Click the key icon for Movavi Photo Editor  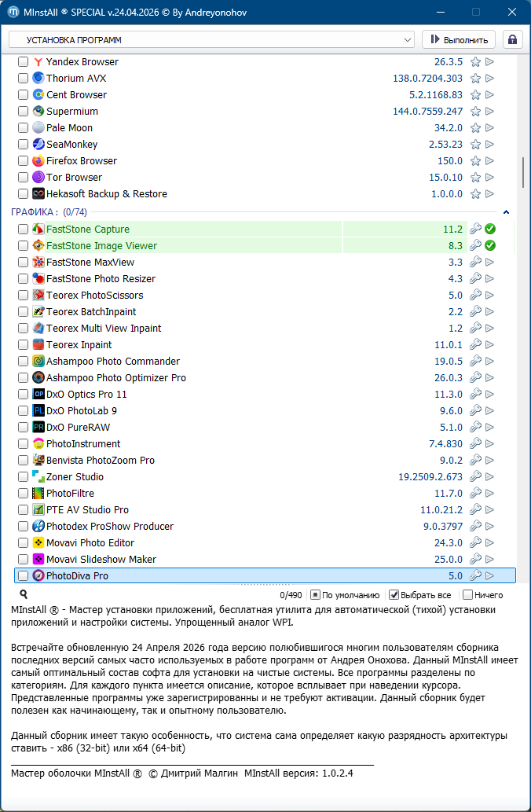[x=475, y=543]
